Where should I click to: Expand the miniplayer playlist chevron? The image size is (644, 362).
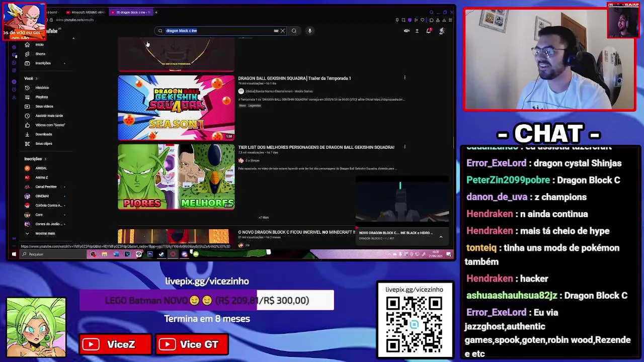click(x=441, y=237)
